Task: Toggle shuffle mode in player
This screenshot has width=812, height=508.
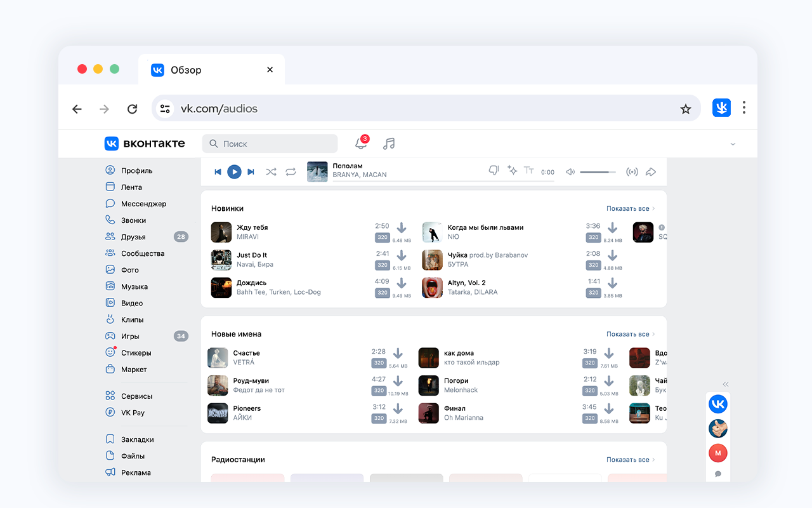Action: (x=271, y=171)
